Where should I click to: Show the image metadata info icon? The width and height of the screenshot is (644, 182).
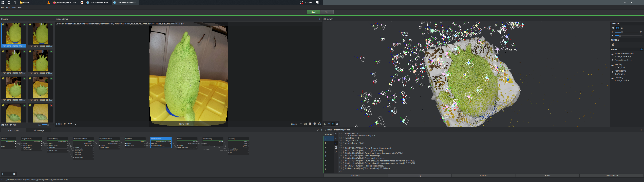[319, 124]
